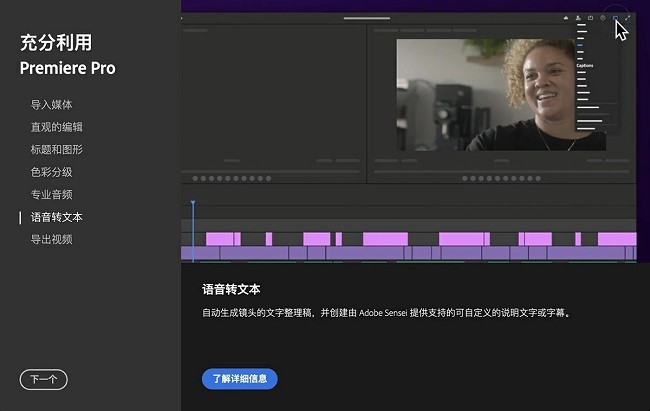The width and height of the screenshot is (650, 411).
Task: Open the 导入媒体 section in sidebar
Action: pyautogui.click(x=51, y=104)
